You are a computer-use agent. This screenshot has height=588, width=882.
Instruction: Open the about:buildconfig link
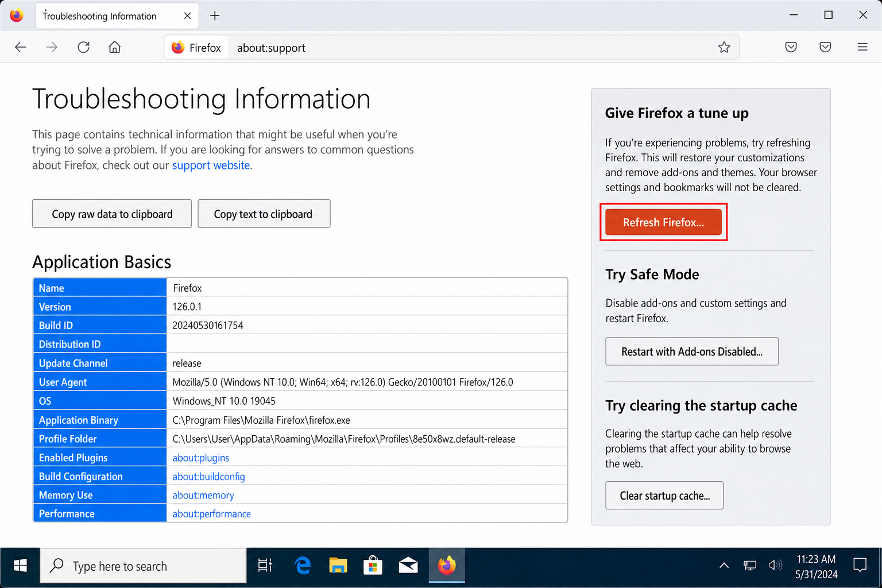point(208,477)
